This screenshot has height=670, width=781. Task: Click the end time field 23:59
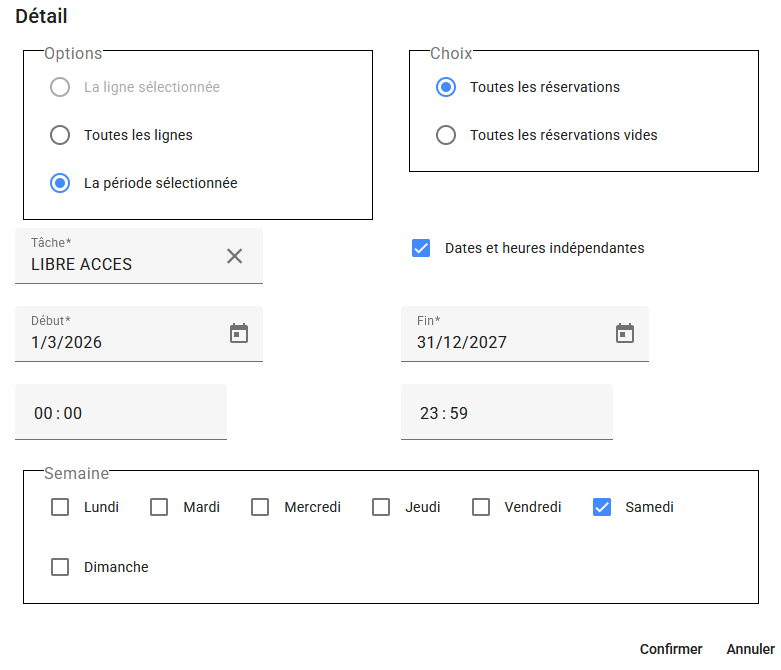(x=506, y=413)
